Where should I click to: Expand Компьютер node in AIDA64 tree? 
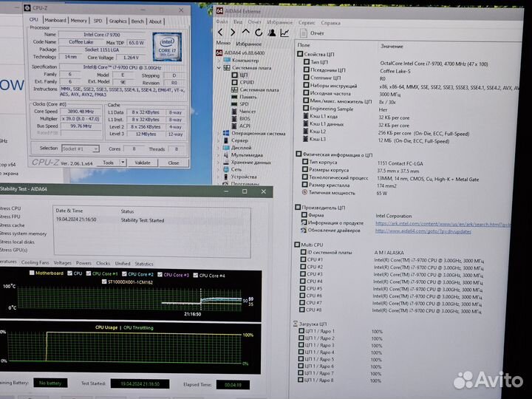pos(219,60)
